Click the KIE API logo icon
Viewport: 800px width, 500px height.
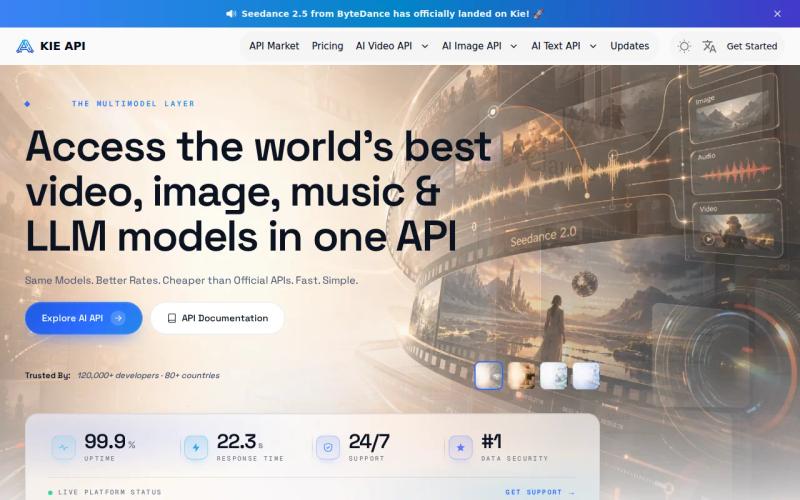pos(24,46)
